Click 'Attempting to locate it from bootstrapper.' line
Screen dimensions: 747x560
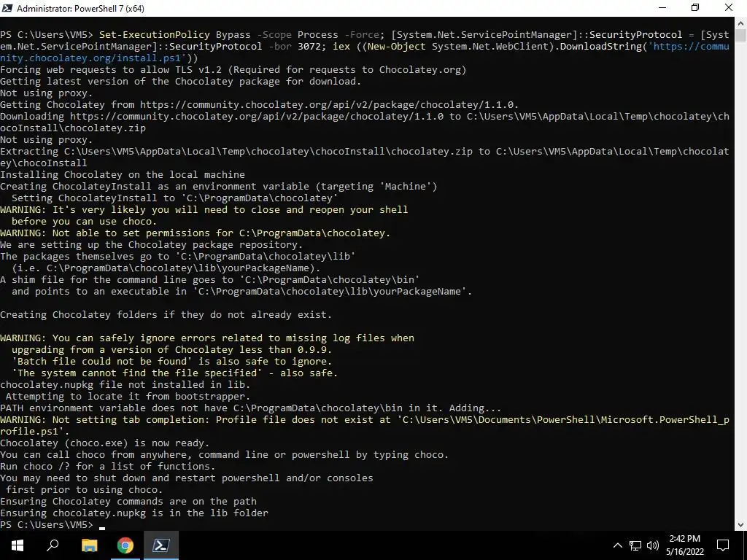tap(128, 396)
